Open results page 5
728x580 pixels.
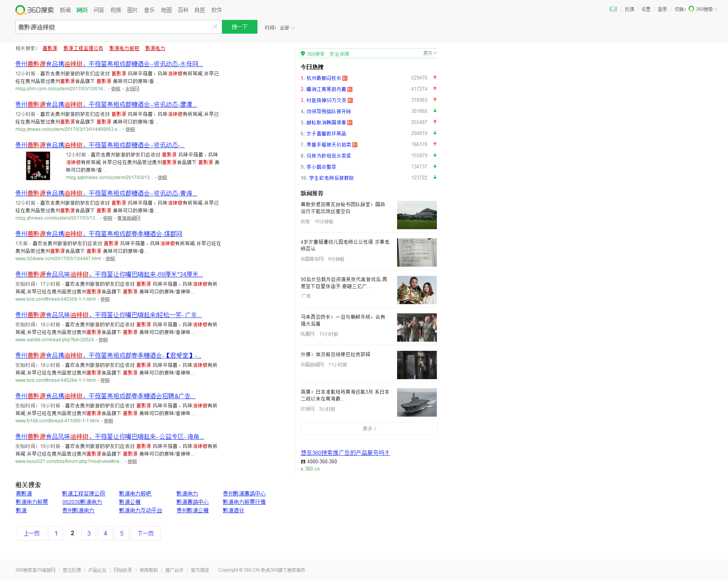(122, 533)
